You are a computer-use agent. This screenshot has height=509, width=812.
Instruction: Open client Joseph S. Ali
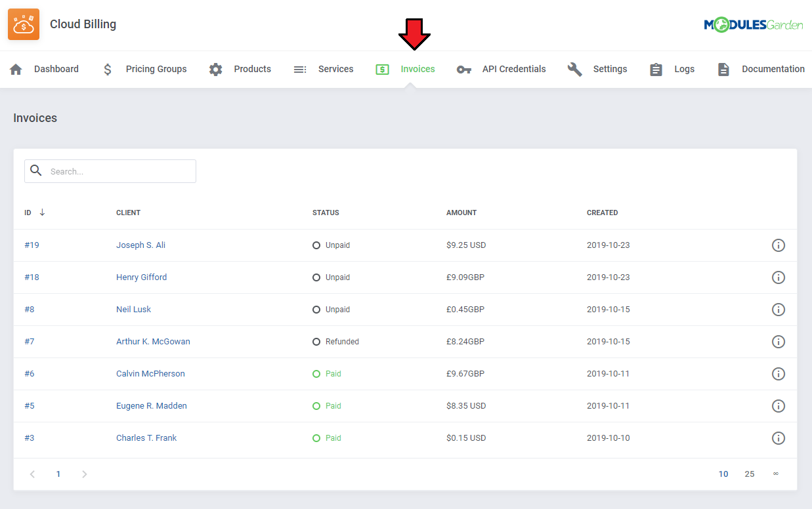[140, 245]
